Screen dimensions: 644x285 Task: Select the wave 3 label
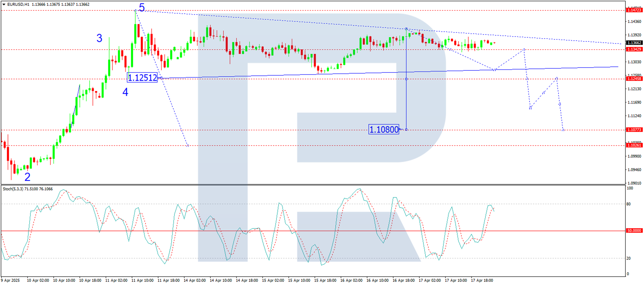click(99, 38)
